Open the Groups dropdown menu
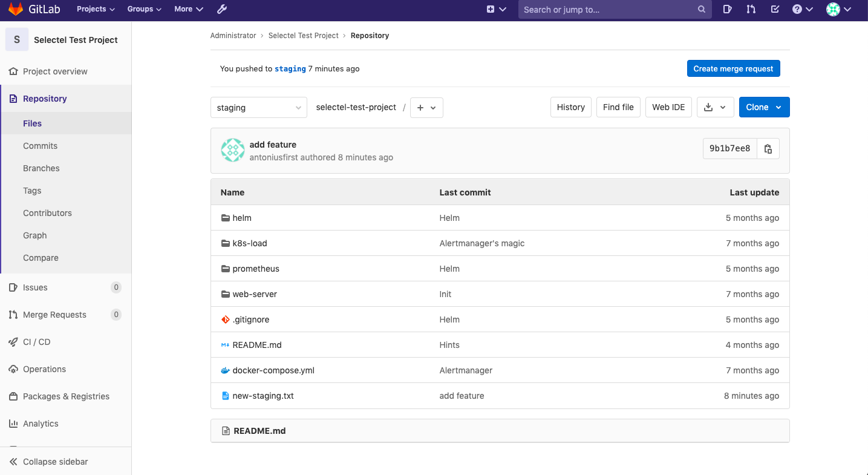 tap(145, 9)
